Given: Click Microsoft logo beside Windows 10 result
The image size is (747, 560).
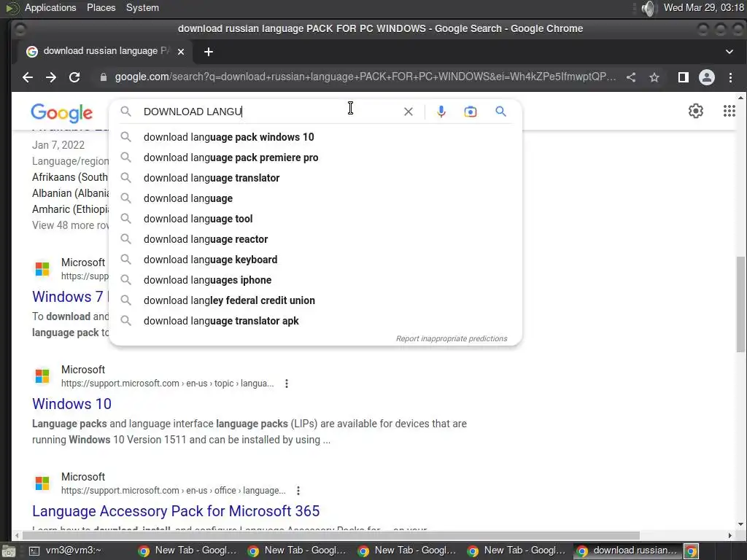Looking at the screenshot, I should pos(42,376).
